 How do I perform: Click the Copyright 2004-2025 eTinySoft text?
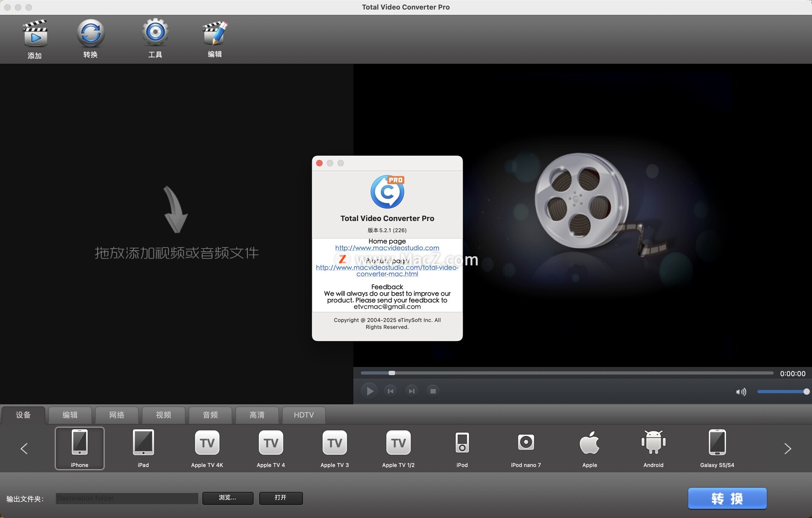point(387,323)
